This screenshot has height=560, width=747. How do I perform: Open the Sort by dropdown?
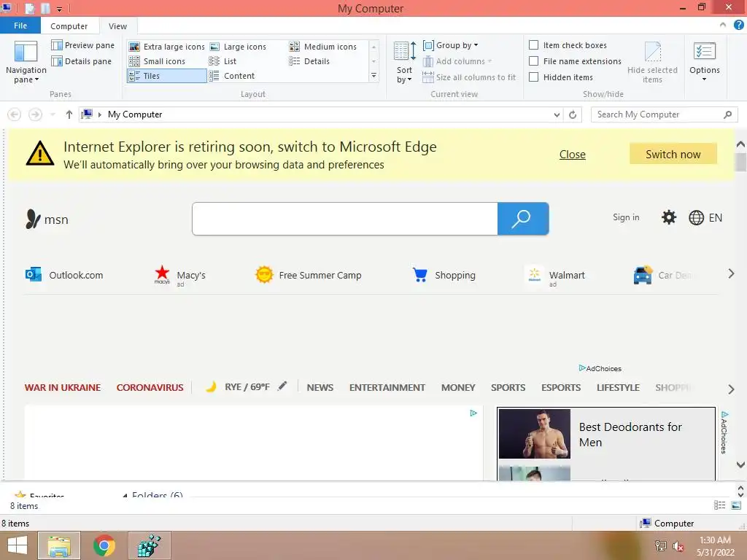tap(404, 63)
